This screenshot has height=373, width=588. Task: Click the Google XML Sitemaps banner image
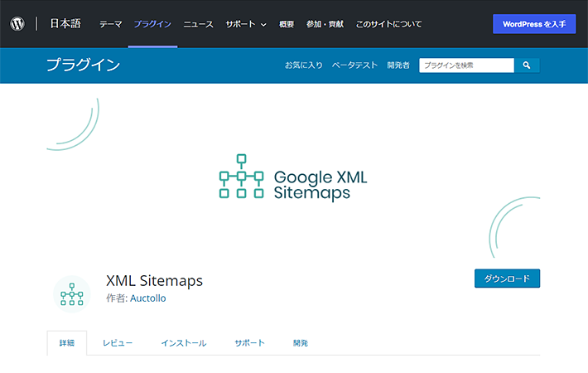pos(293,177)
